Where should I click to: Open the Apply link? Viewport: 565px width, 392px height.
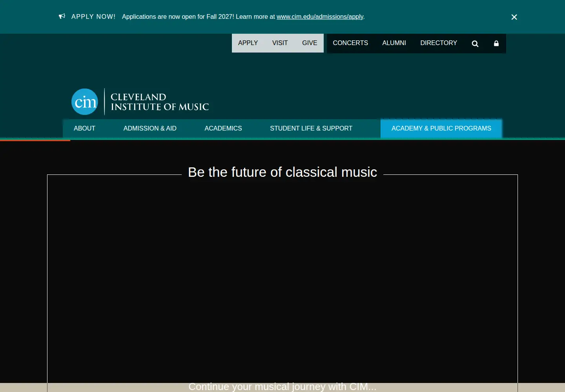[248, 43]
